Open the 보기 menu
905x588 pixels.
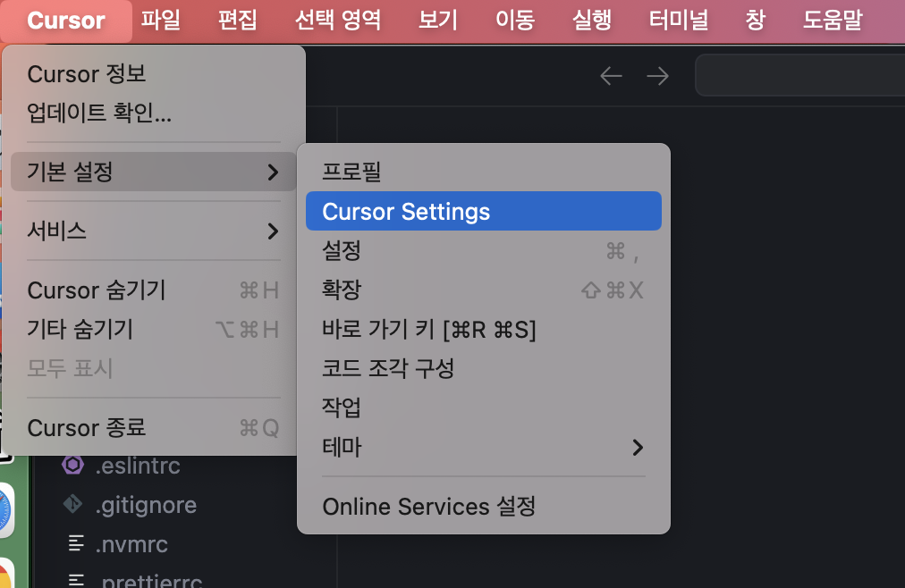click(438, 21)
